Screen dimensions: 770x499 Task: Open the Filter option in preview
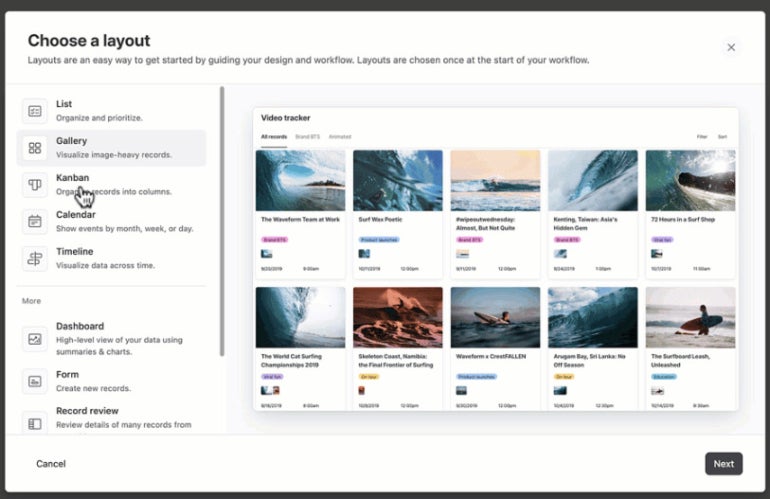[702, 136]
